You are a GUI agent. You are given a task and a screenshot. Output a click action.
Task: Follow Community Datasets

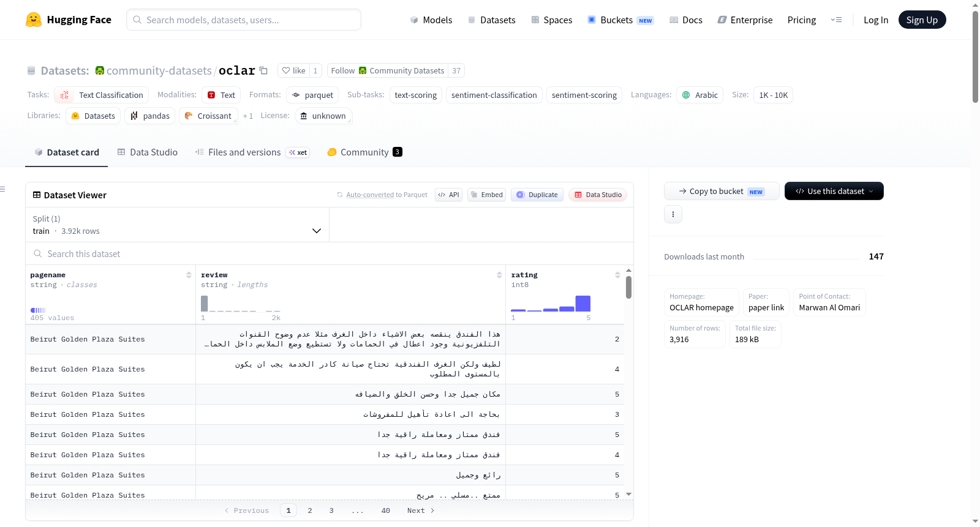pyautogui.click(x=388, y=70)
